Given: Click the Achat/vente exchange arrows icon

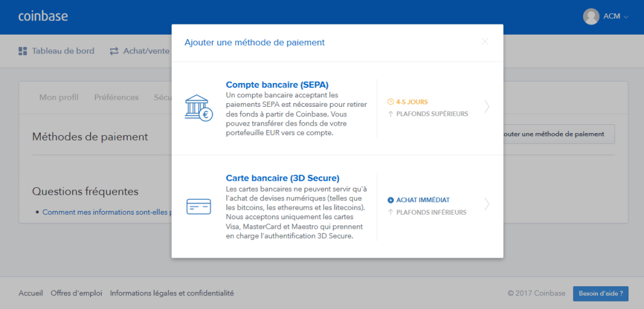Looking at the screenshot, I should click(x=114, y=51).
